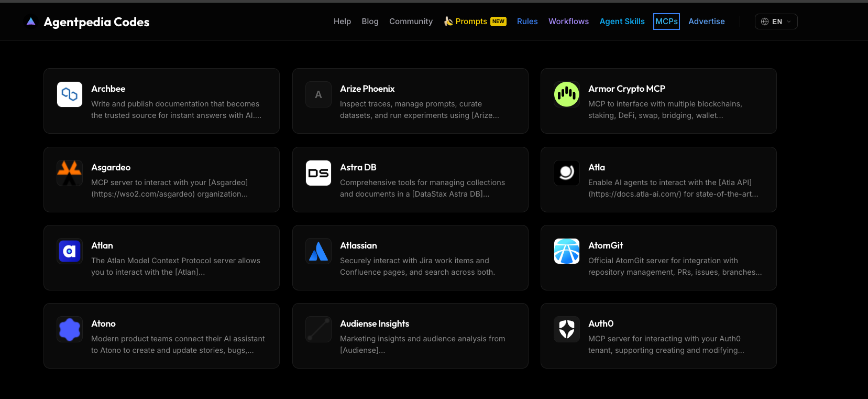Click the Asgardeo orange logo icon
Viewport: 868px width, 399px height.
(70, 173)
